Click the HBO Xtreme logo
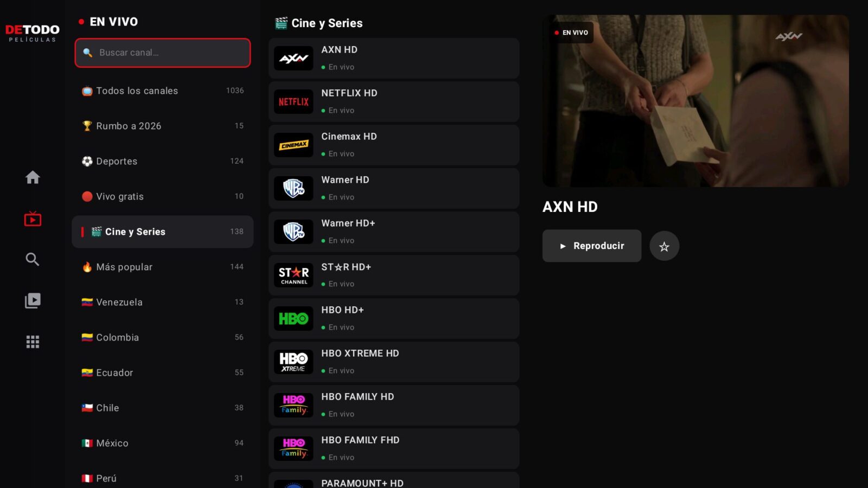This screenshot has width=868, height=488. [x=293, y=362]
